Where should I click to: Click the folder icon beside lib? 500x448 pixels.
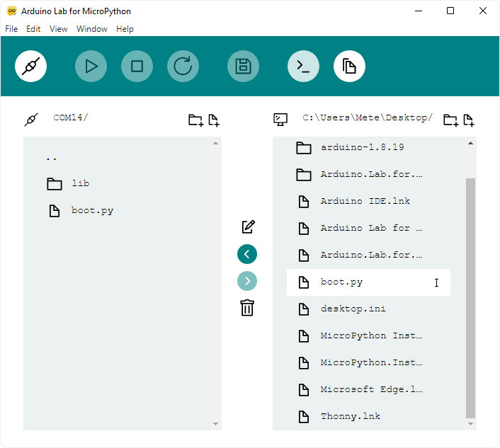coord(55,184)
